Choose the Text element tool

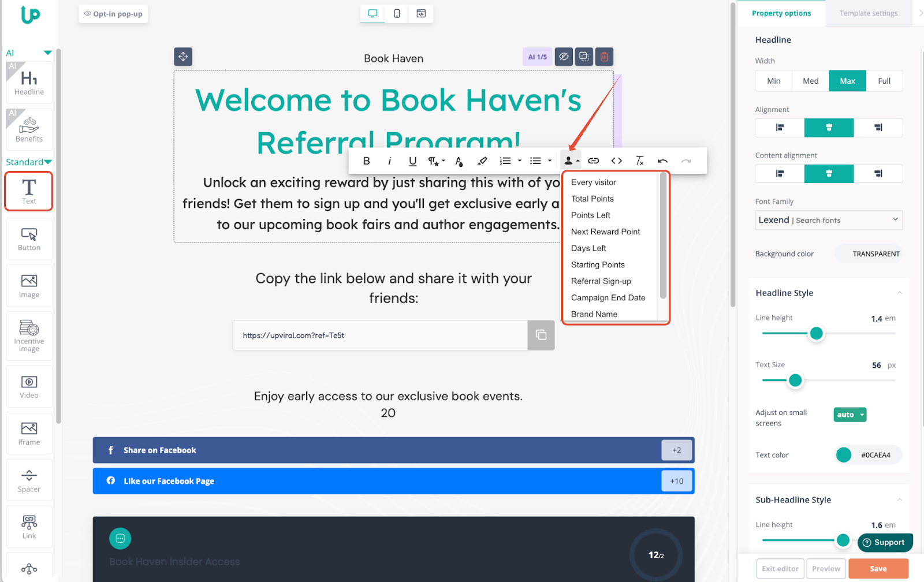pos(29,191)
